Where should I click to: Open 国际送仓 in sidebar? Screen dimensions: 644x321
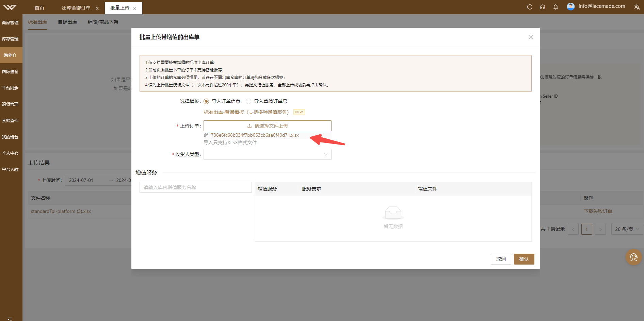11,71
